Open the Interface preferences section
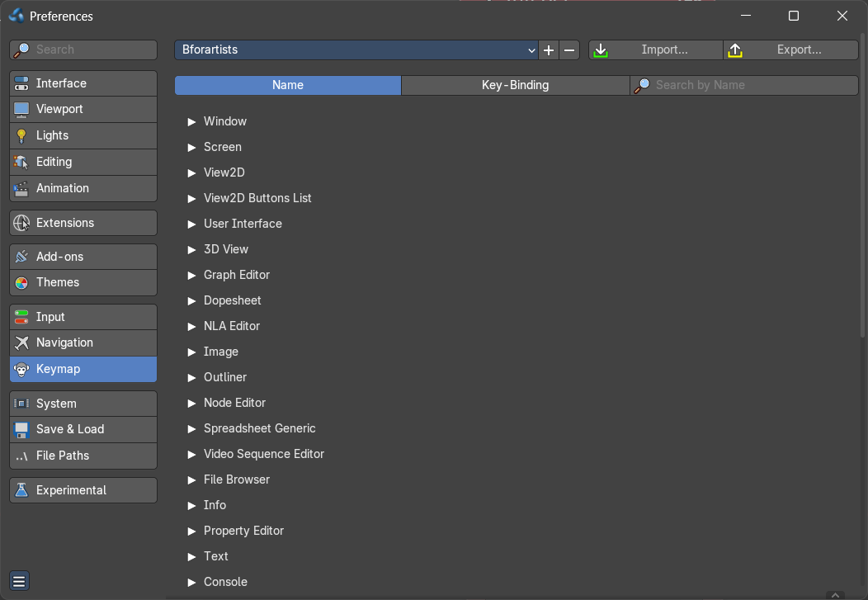This screenshot has width=868, height=600. 83,83
